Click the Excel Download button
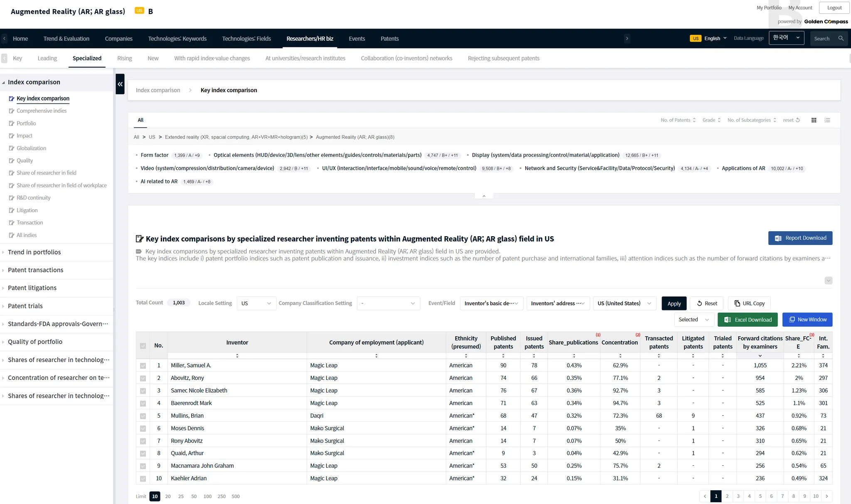 (x=748, y=320)
